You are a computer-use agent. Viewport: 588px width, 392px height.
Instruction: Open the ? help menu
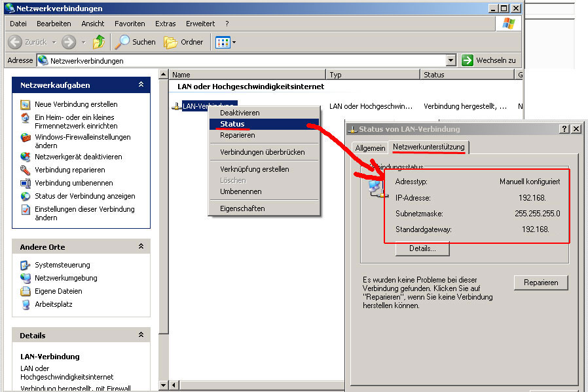(x=227, y=24)
